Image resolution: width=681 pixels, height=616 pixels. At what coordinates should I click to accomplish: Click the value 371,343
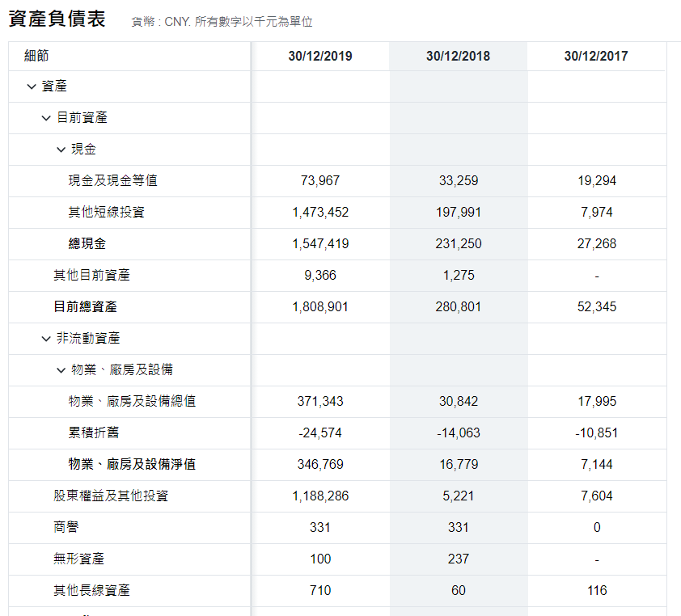point(320,401)
